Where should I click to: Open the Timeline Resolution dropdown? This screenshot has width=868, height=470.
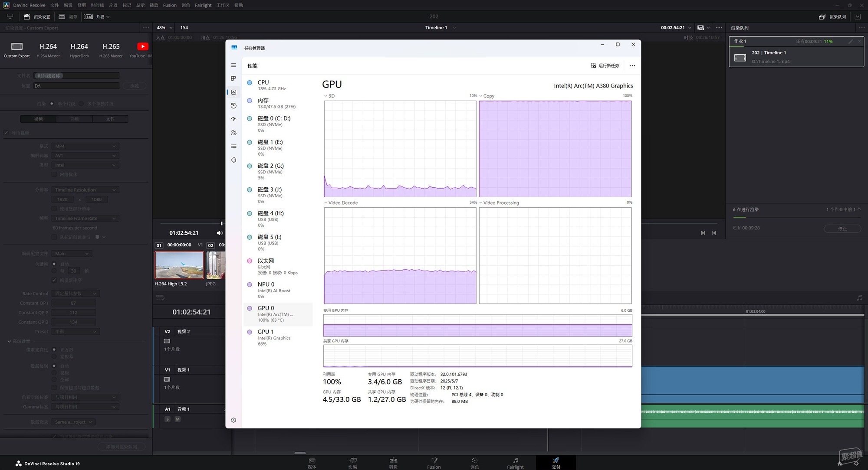[85, 190]
